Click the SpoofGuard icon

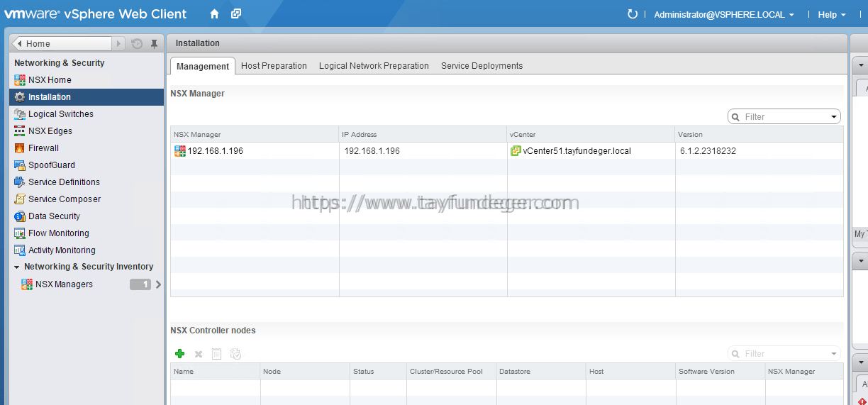coord(20,165)
